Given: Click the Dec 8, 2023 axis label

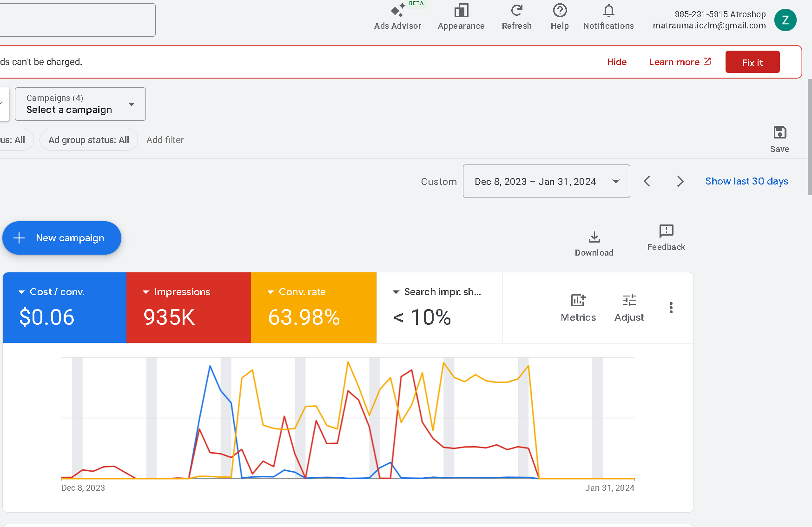Looking at the screenshot, I should coord(83,488).
